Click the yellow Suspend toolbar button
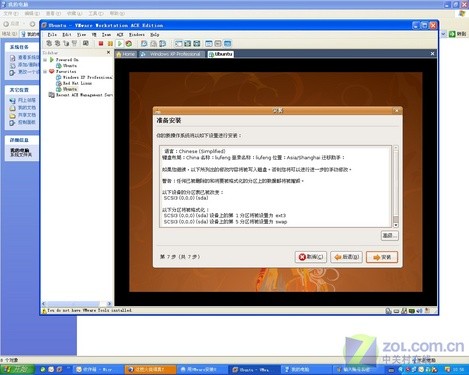This screenshot has height=375, width=469. point(110,44)
